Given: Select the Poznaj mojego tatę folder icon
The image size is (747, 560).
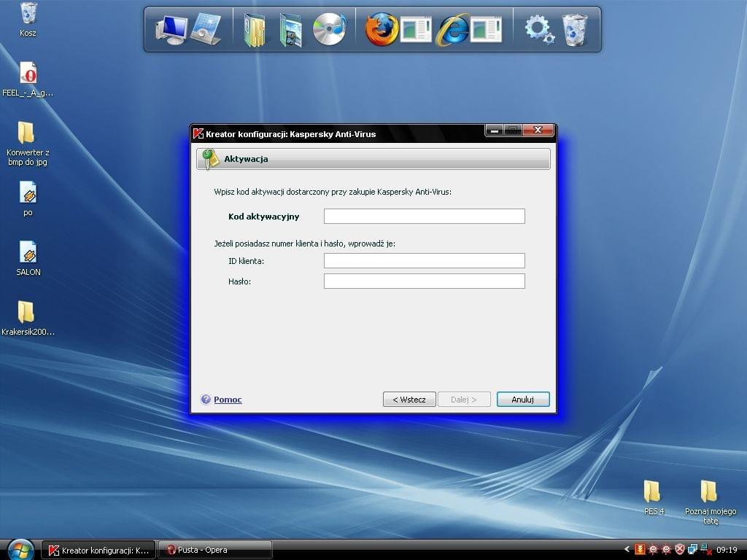Looking at the screenshot, I should 711,502.
